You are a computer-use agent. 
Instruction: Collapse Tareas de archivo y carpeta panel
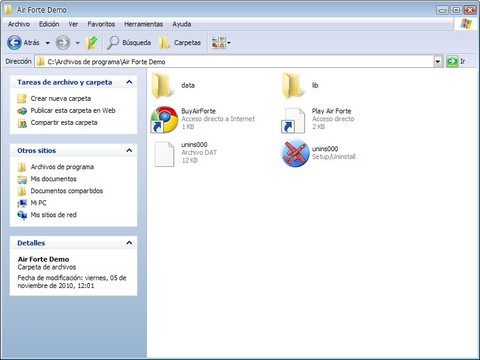129,82
